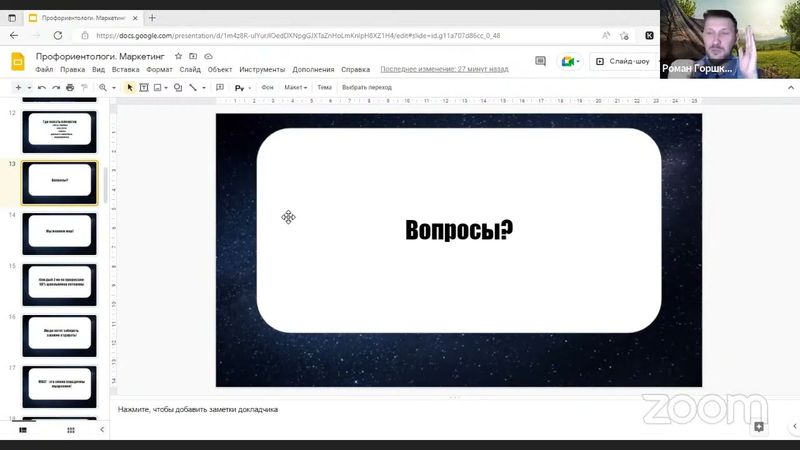Open the zoom level dropdown arrow

(x=114, y=88)
